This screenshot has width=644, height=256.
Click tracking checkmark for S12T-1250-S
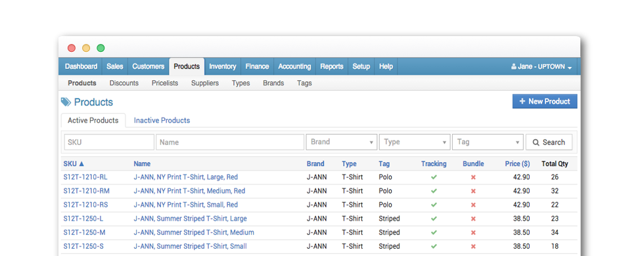pos(434,247)
